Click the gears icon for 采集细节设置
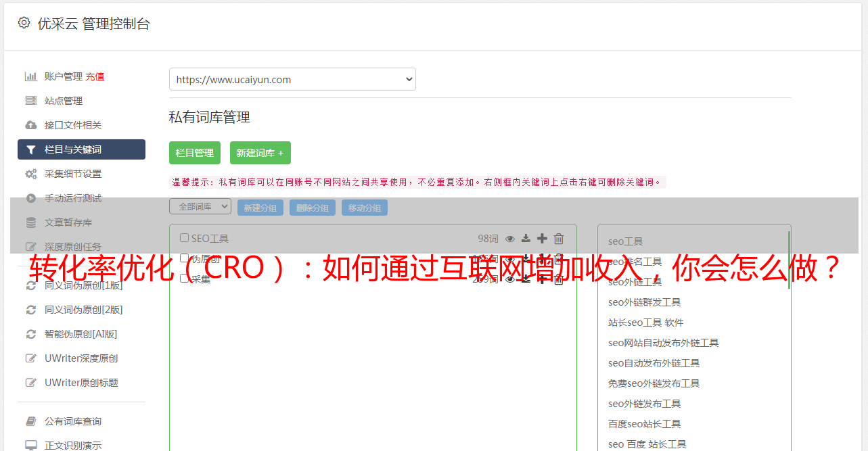Viewport: 868px width, 451px height. [31, 174]
